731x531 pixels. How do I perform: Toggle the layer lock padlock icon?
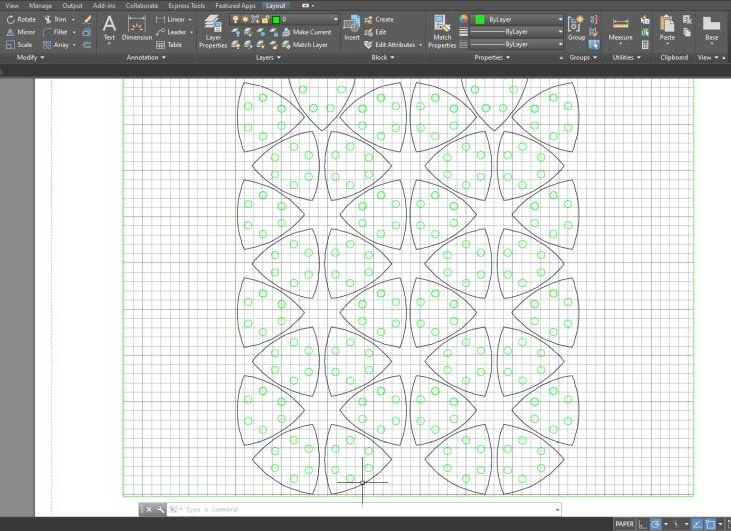coord(265,19)
